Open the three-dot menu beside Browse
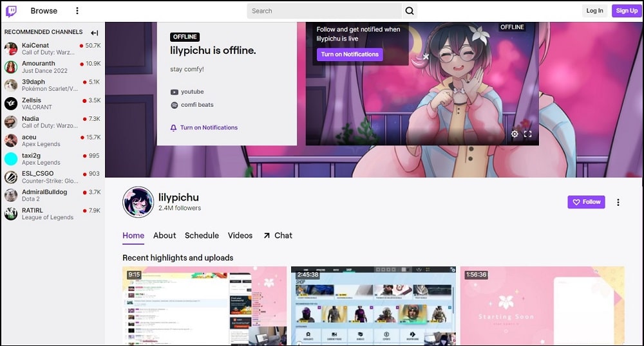This screenshot has width=644, height=346. point(77,11)
